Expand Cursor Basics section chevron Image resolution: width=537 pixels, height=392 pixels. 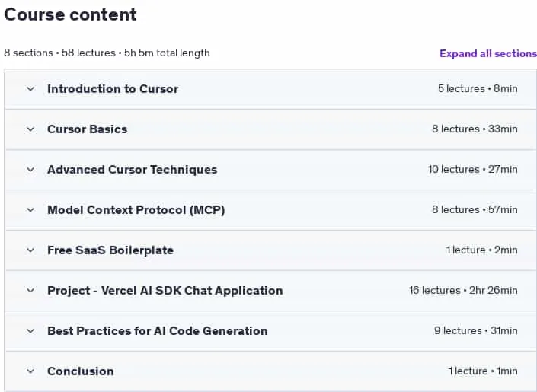30,129
